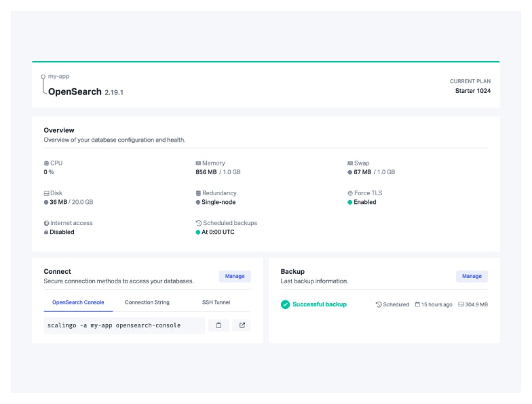Click the green dot beside At 0:00 UTC

[x=198, y=232]
